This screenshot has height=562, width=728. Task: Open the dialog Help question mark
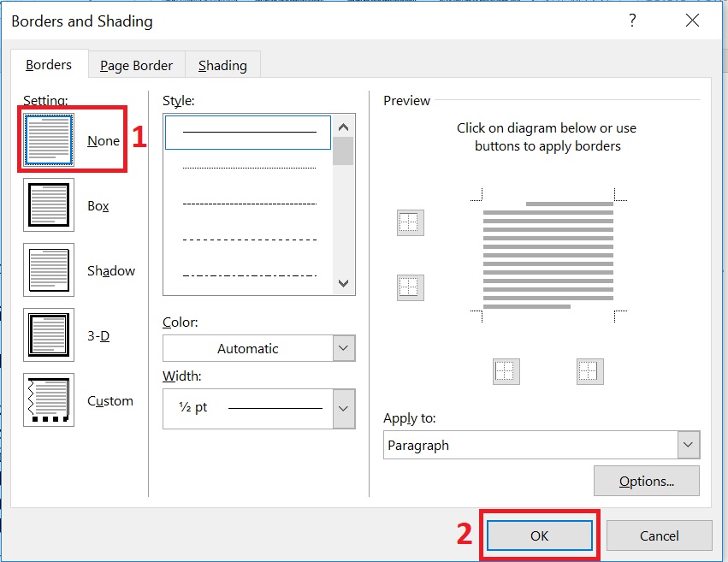[632, 21]
